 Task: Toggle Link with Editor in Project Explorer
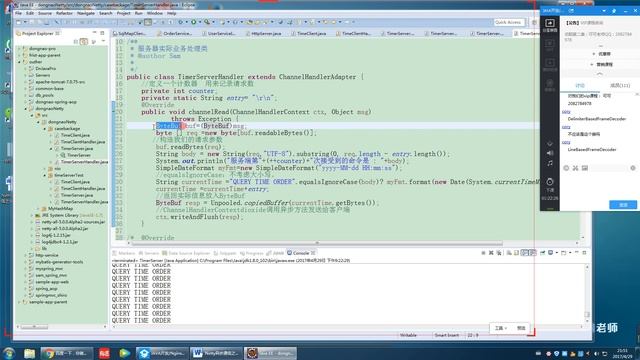84,41
